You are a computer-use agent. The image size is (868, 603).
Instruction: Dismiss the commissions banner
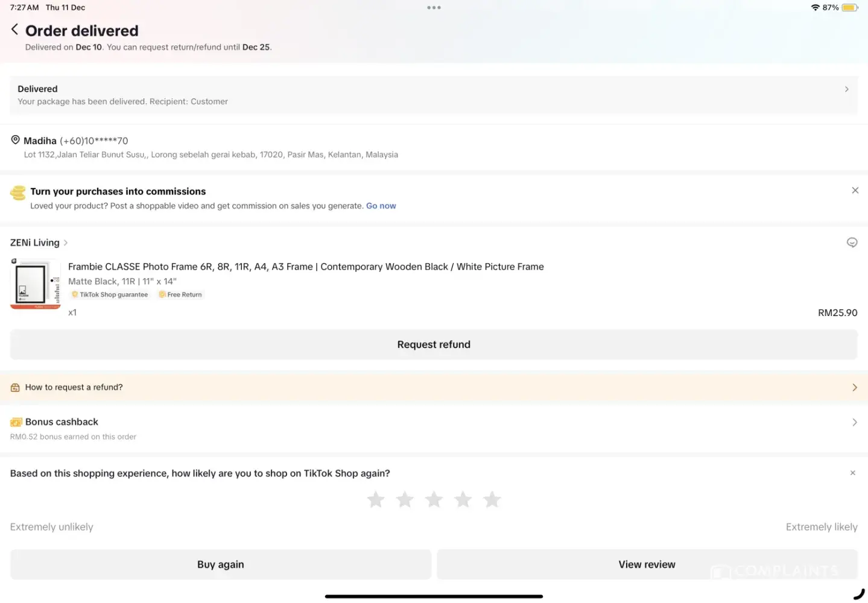[855, 191]
